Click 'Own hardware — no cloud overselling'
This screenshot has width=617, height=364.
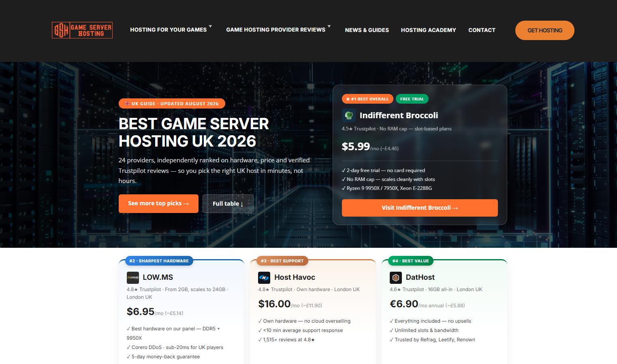pyautogui.click(x=304, y=321)
